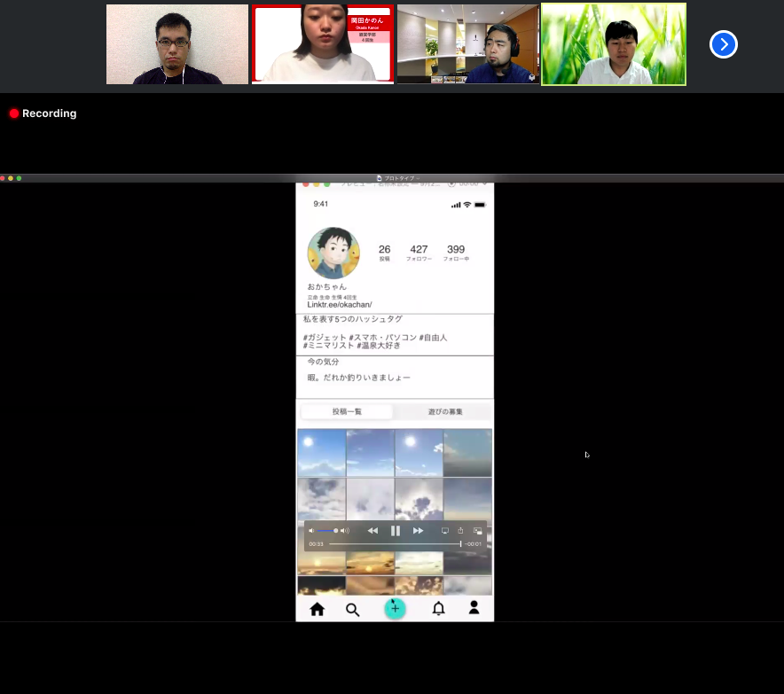
Task: Select the 岡田かのん participant video tile
Action: click(323, 44)
